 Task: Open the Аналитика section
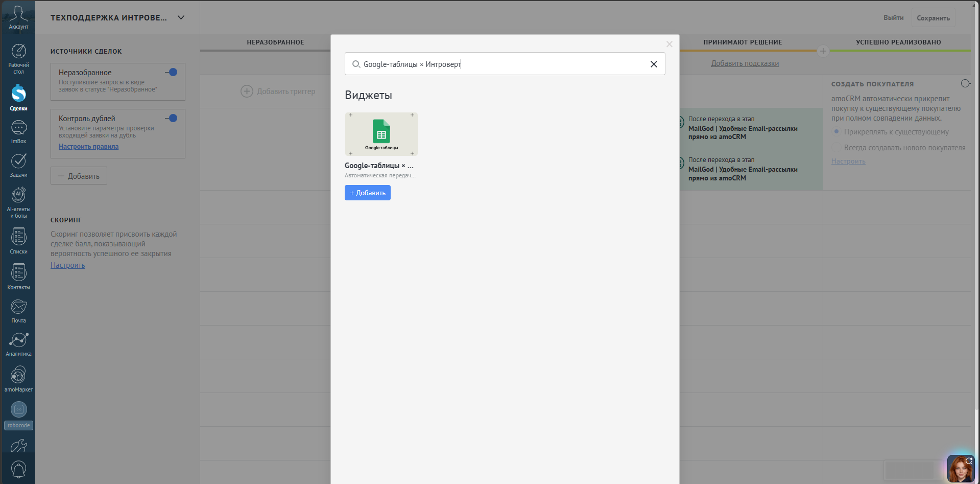pos(18,344)
